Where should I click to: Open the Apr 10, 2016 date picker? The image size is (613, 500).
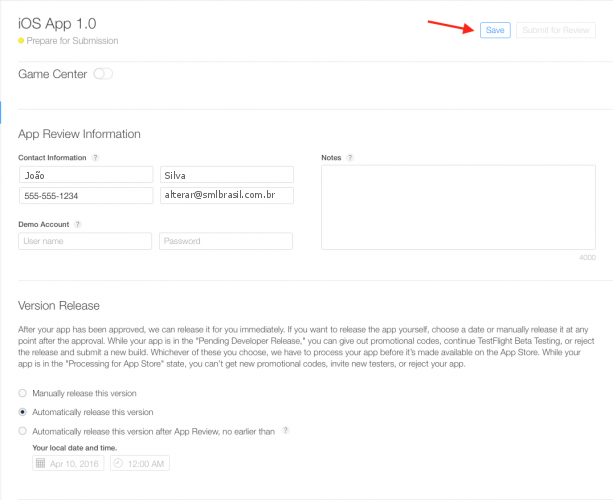coord(76,464)
